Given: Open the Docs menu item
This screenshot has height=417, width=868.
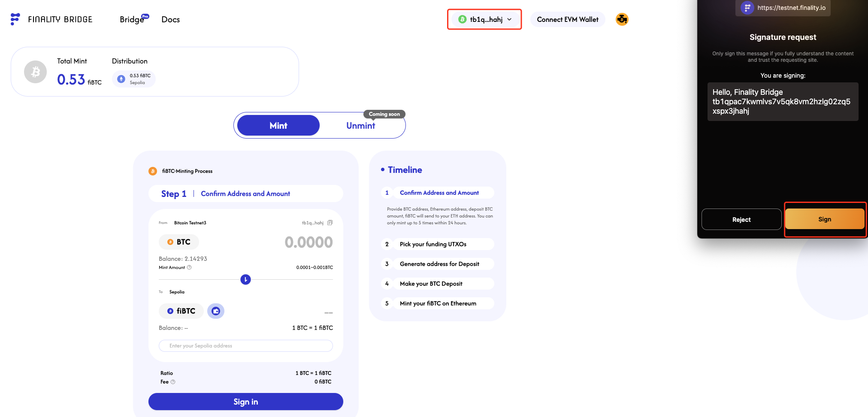Looking at the screenshot, I should click(170, 19).
